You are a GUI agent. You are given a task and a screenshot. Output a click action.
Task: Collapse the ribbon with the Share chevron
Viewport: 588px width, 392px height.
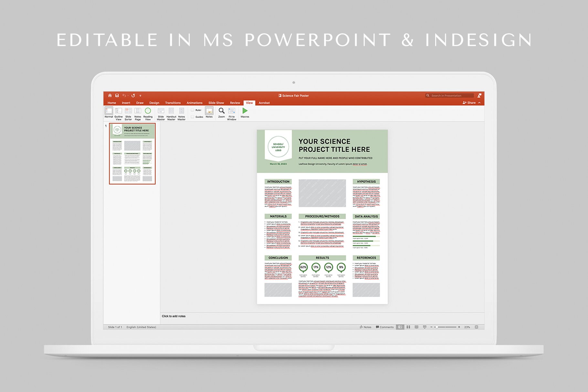click(x=479, y=103)
